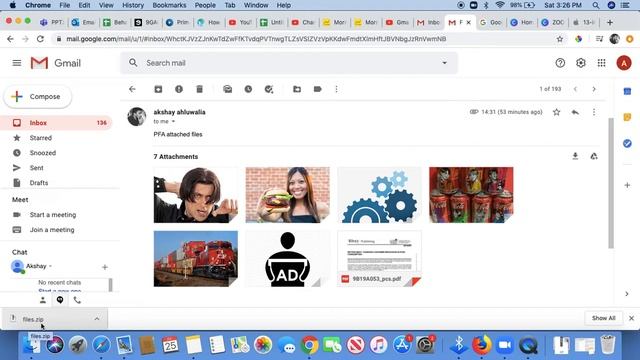Open Gmail main menu hamburger
The image size is (640, 360).
tap(17, 63)
